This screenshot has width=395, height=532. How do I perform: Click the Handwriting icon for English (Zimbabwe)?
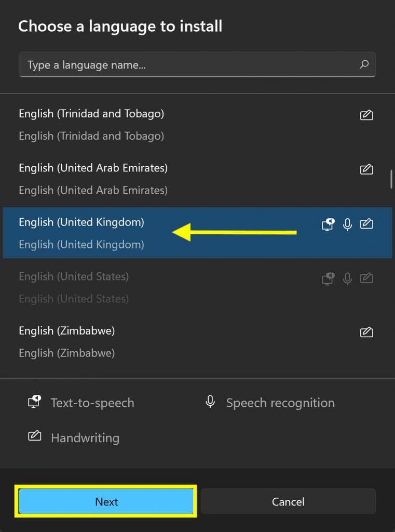pos(366,332)
